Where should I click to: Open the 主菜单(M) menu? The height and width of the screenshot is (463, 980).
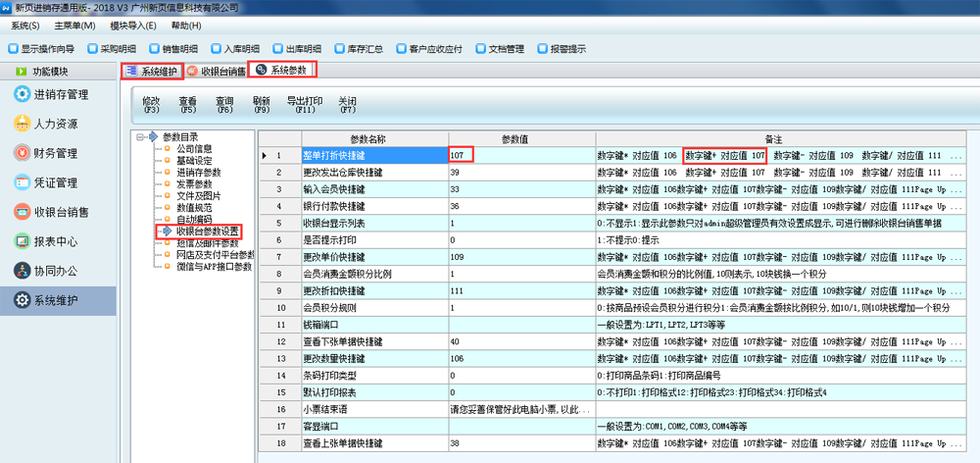74,25
